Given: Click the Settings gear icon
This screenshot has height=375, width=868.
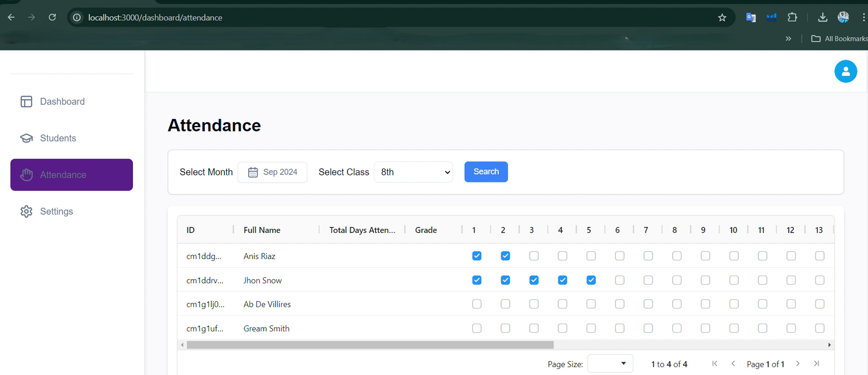Looking at the screenshot, I should click(x=26, y=211).
